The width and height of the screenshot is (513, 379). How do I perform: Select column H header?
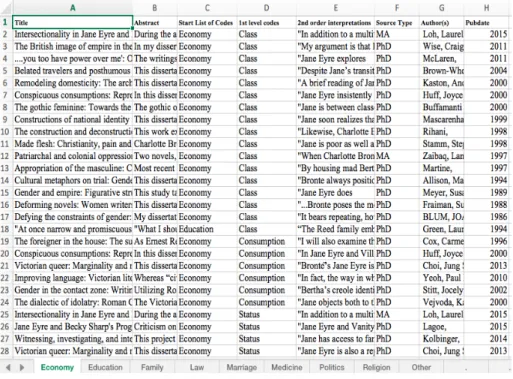[x=486, y=8]
